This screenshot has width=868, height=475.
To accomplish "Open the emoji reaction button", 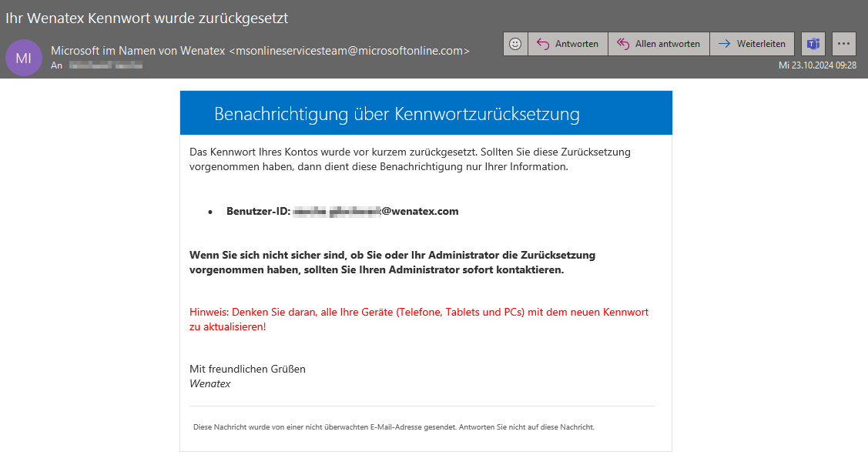I will point(515,44).
